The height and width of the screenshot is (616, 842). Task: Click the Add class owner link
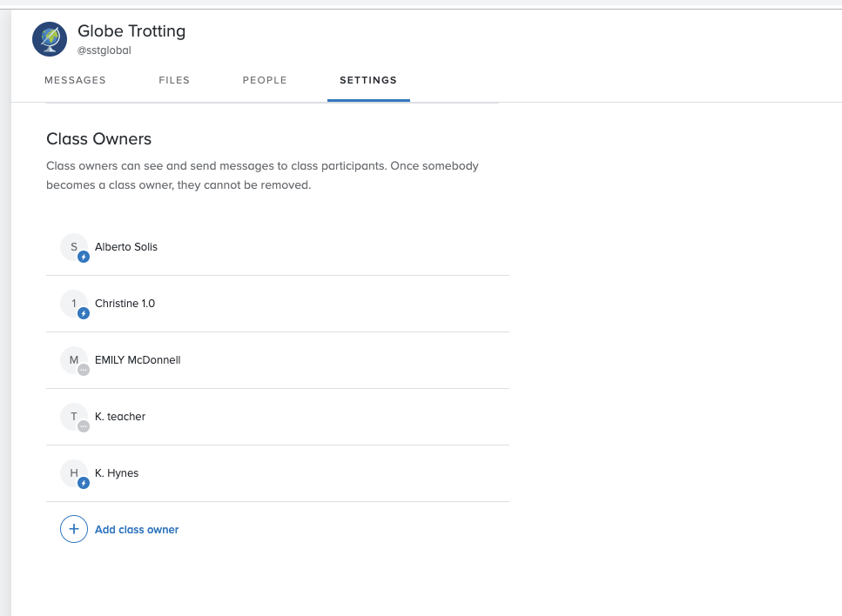pos(137,530)
